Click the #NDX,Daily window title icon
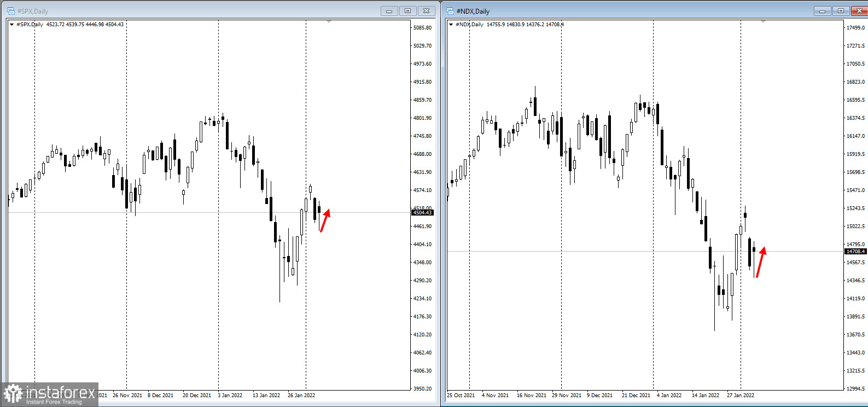Viewport: 868px width, 407px height. 450,11
